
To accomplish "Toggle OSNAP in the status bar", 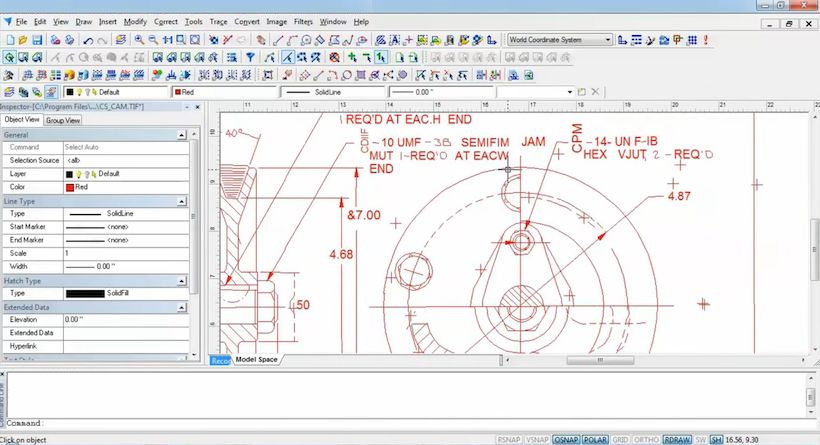I will (x=565, y=440).
